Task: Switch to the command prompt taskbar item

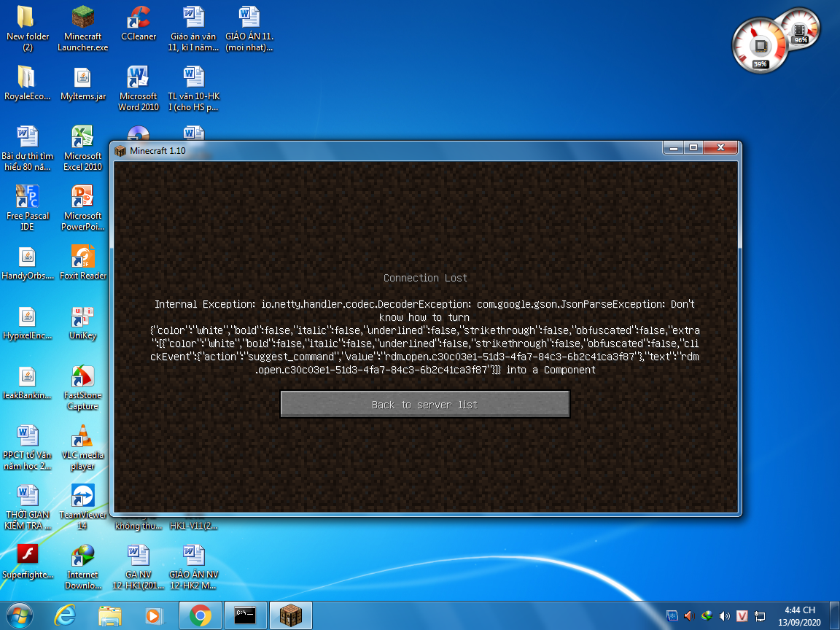Action: tap(245, 616)
